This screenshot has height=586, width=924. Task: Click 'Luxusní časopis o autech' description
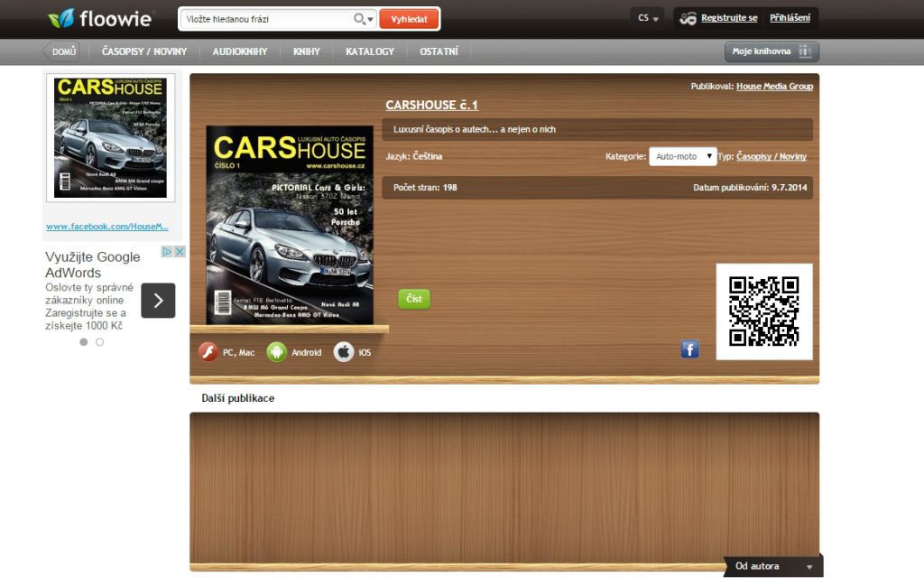tap(475, 129)
